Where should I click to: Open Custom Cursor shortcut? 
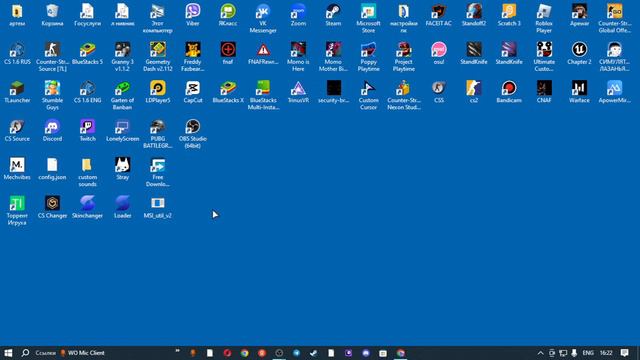[368, 95]
